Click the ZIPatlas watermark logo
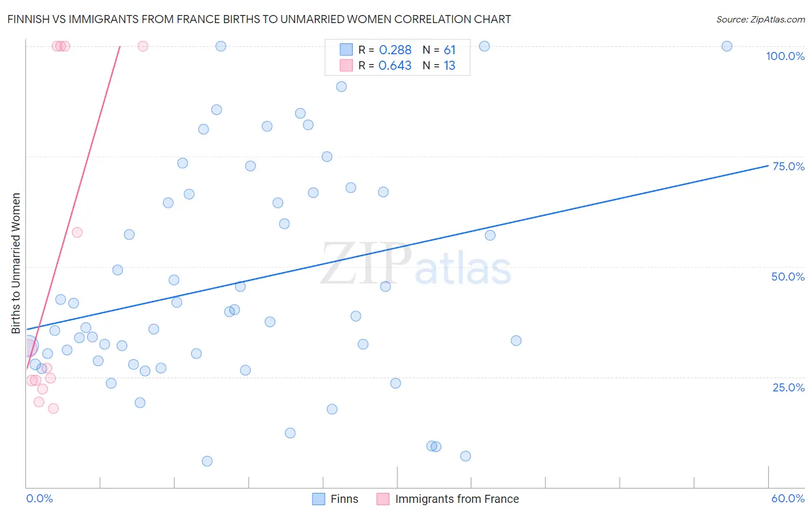 (x=416, y=265)
